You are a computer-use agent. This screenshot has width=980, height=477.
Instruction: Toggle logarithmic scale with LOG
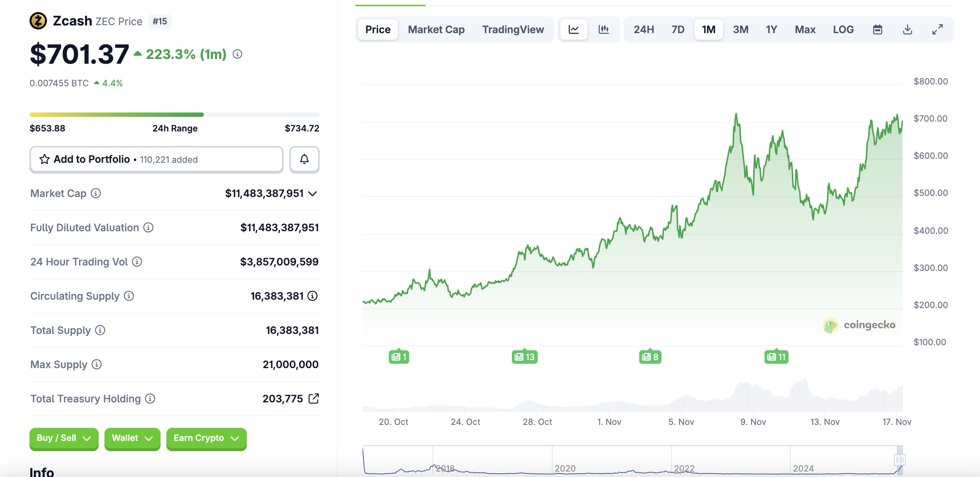click(x=843, y=29)
